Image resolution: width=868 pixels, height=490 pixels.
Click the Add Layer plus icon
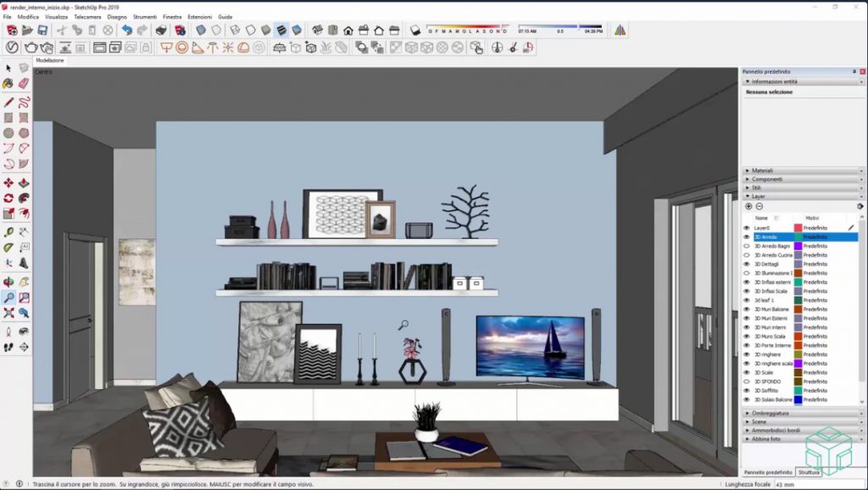748,206
